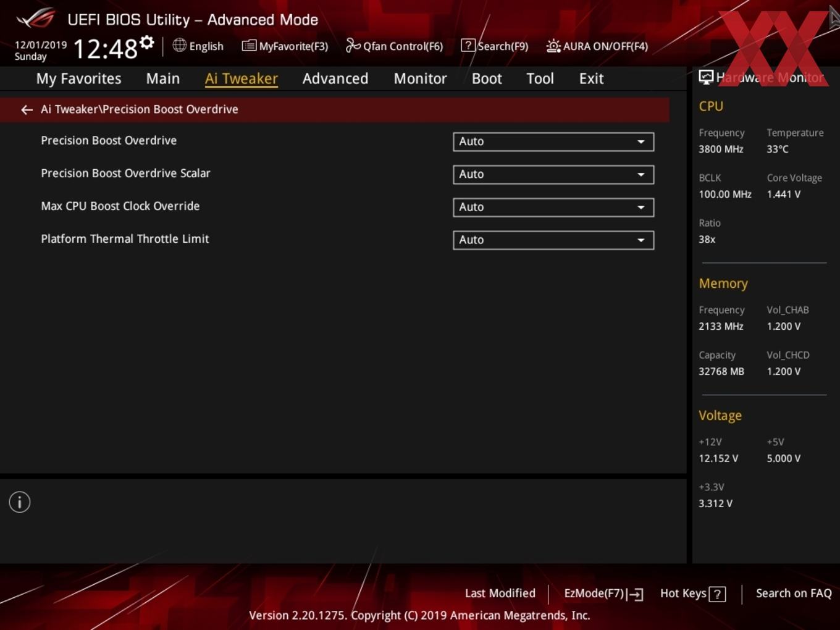Open date and time settings gear
The width and height of the screenshot is (840, 630).
(147, 42)
